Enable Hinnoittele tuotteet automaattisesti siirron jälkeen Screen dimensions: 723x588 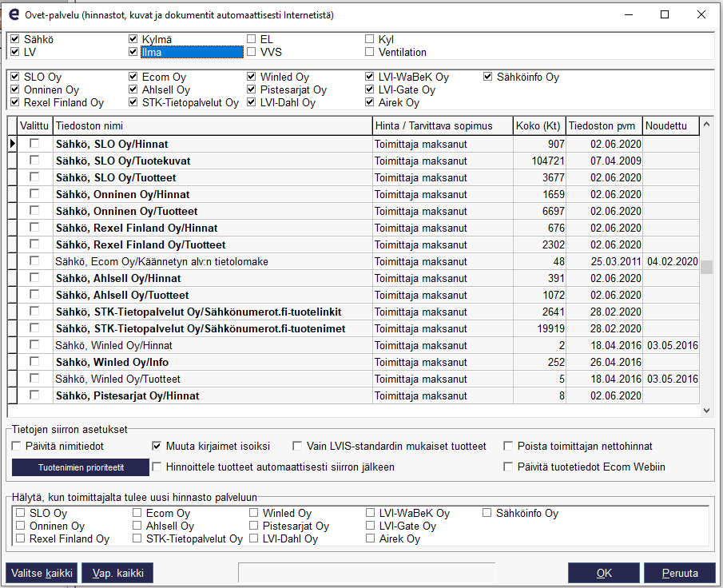click(157, 467)
